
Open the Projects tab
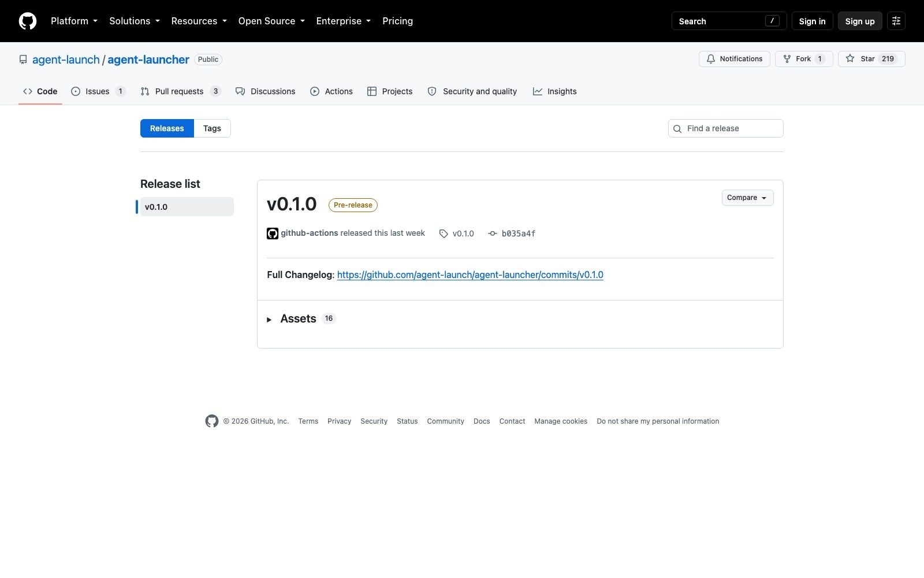coord(390,91)
